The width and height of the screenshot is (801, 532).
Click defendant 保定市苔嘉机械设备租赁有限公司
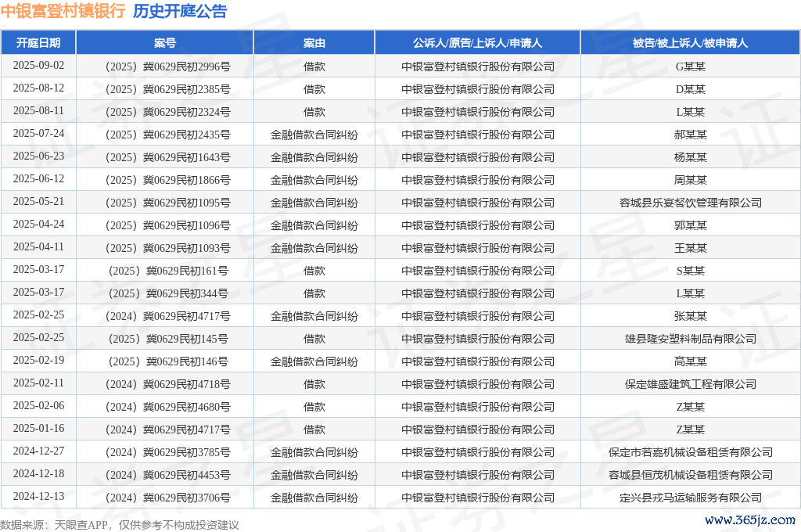coord(690,452)
